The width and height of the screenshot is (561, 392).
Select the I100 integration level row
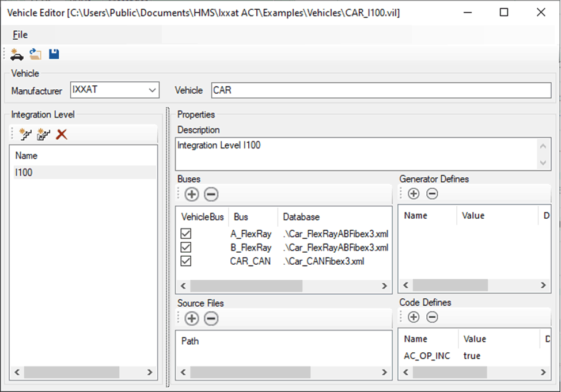(x=85, y=172)
